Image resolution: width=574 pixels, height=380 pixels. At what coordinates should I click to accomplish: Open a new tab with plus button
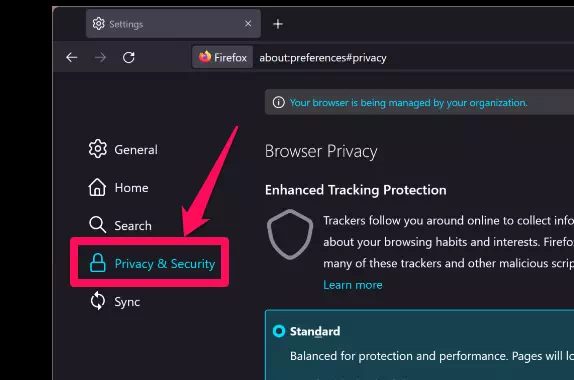[278, 24]
